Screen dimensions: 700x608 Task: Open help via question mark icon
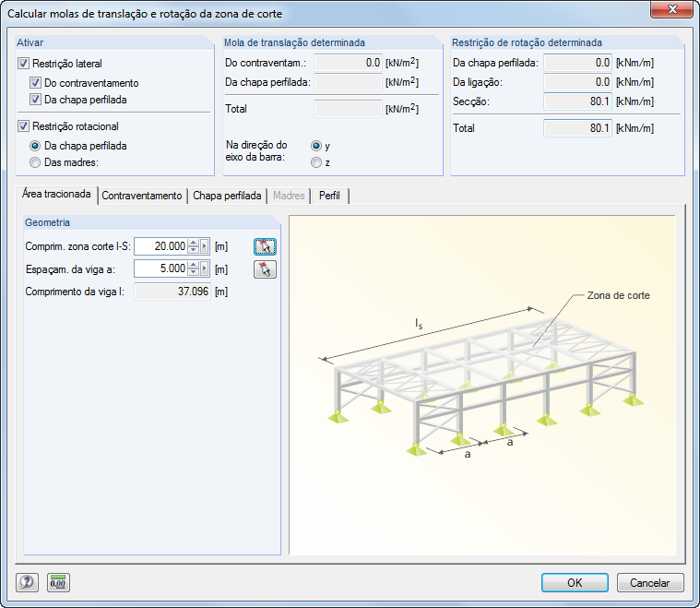pyautogui.click(x=27, y=582)
